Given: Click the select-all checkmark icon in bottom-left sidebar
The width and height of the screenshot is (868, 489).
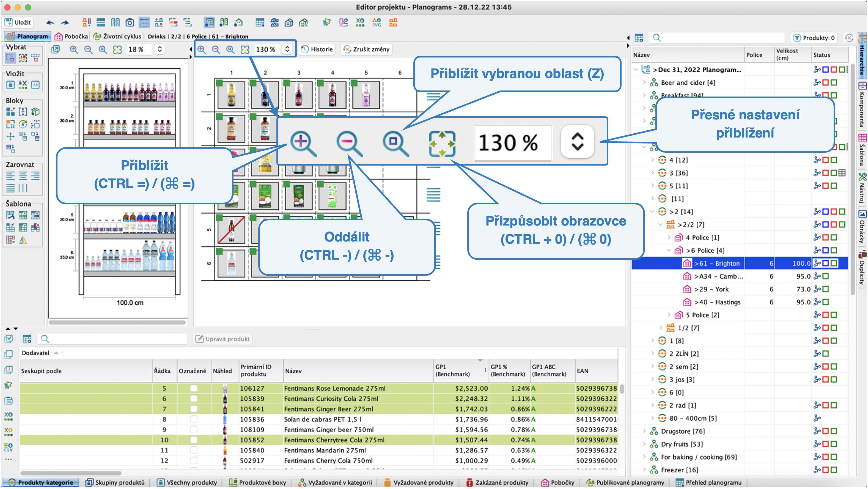Looking at the screenshot, I should pos(9,339).
